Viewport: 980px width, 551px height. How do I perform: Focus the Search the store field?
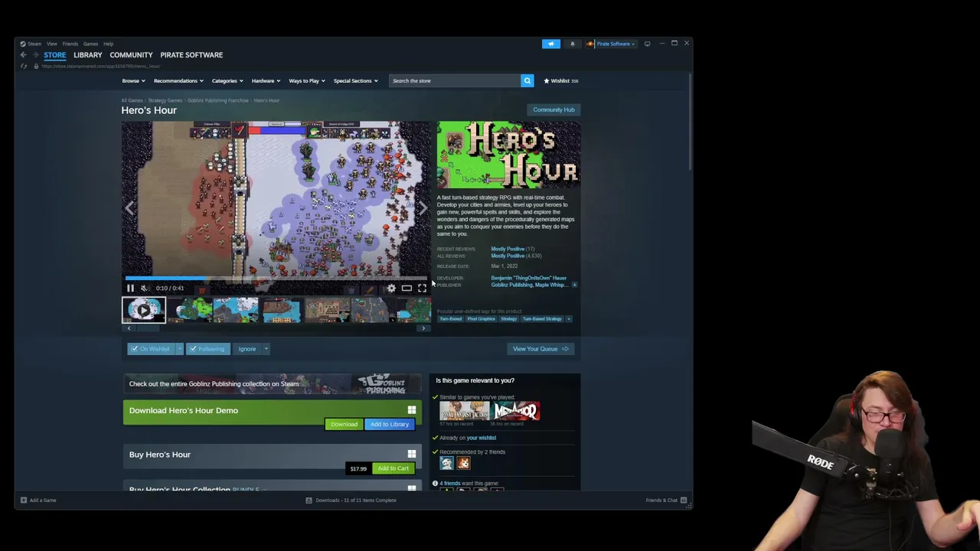[455, 80]
